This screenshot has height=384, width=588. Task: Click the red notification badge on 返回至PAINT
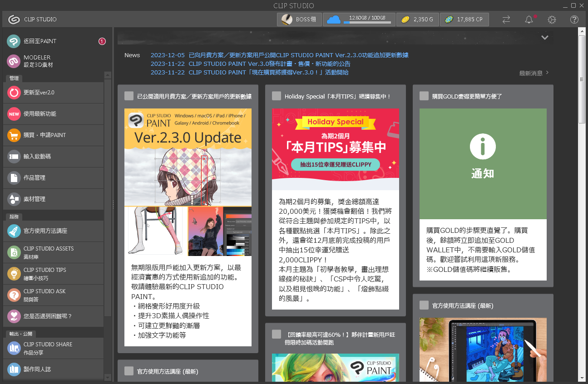pos(102,41)
